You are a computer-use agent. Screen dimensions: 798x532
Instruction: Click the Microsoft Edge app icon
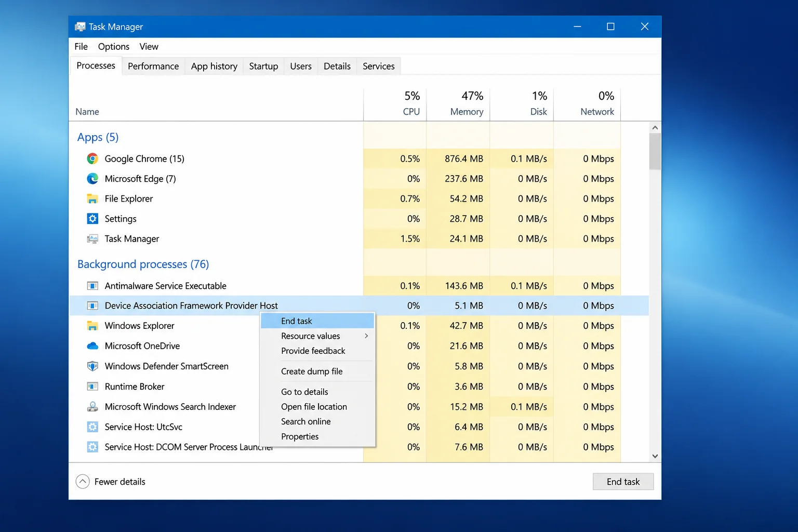click(92, 179)
